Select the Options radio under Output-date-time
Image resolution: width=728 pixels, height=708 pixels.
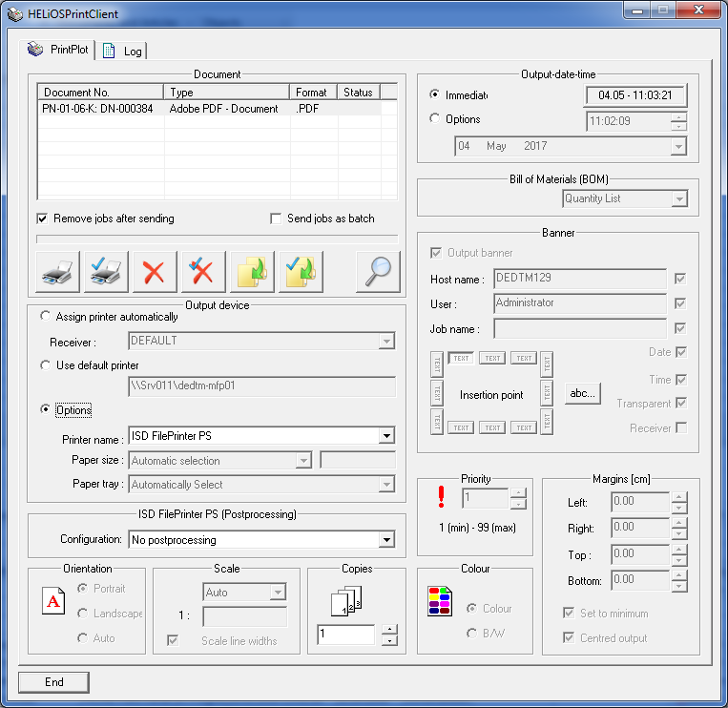(x=435, y=119)
